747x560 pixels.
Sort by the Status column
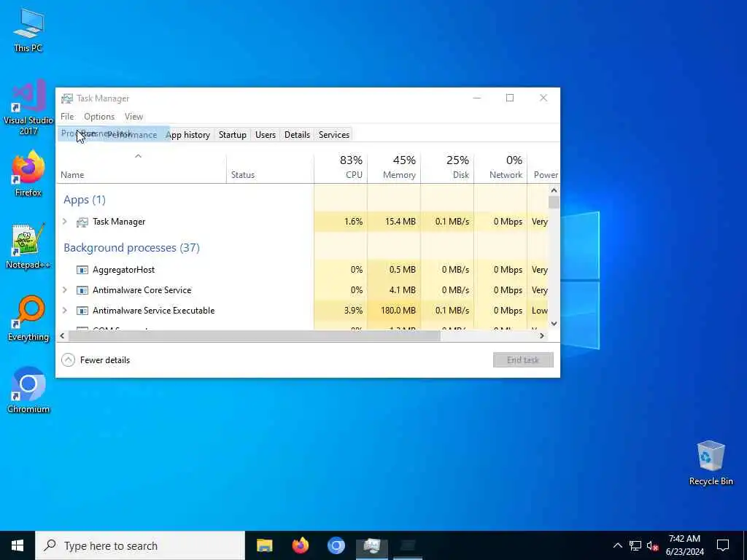point(270,168)
